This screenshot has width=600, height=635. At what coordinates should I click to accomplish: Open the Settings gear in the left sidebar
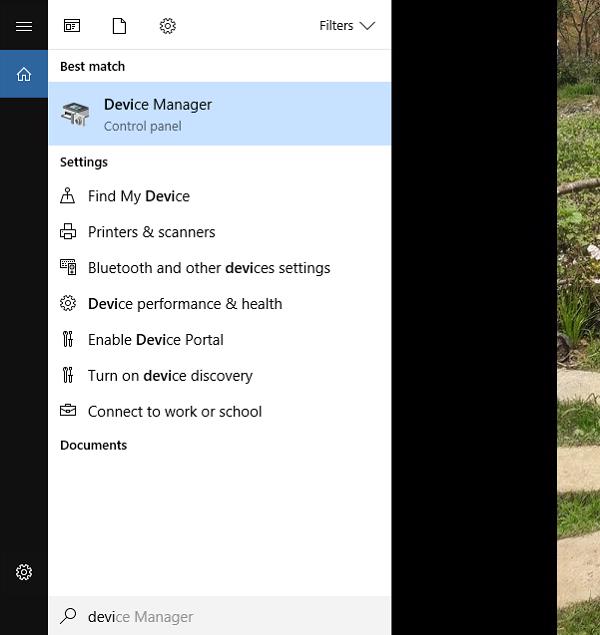(x=24, y=572)
